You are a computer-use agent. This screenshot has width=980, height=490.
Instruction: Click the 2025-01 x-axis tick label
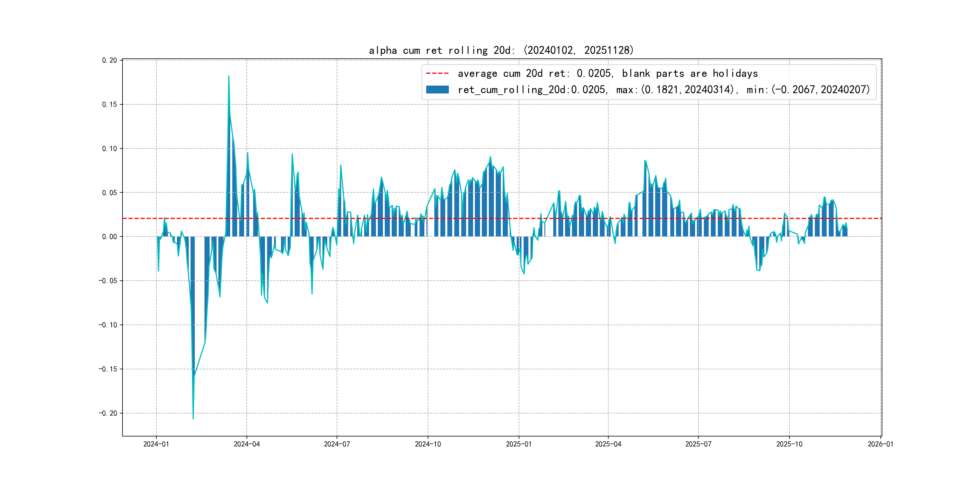[x=518, y=444]
